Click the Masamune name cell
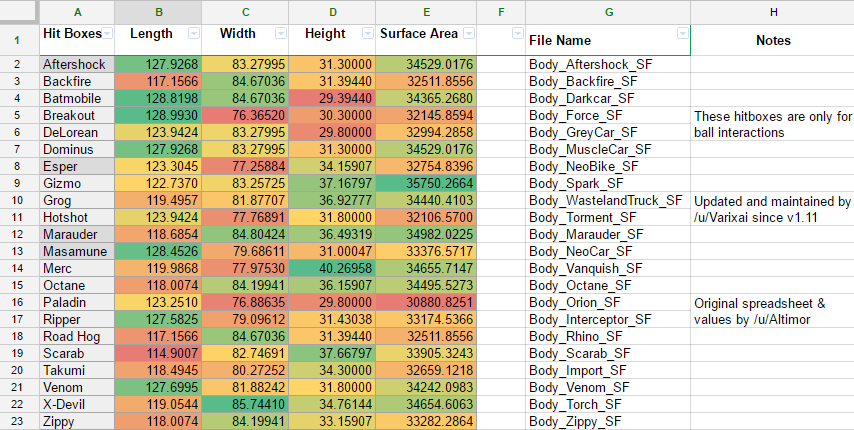 tap(77, 251)
